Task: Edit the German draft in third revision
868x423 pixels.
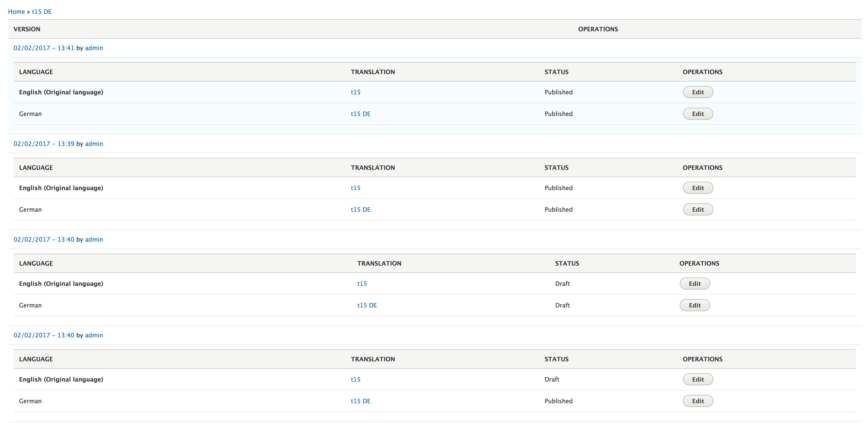Action: (x=694, y=305)
